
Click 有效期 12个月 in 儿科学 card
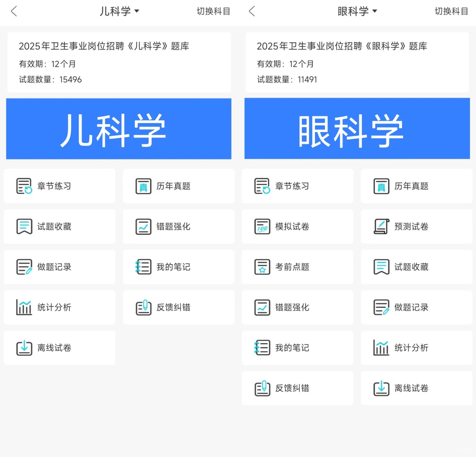pyautogui.click(x=47, y=64)
